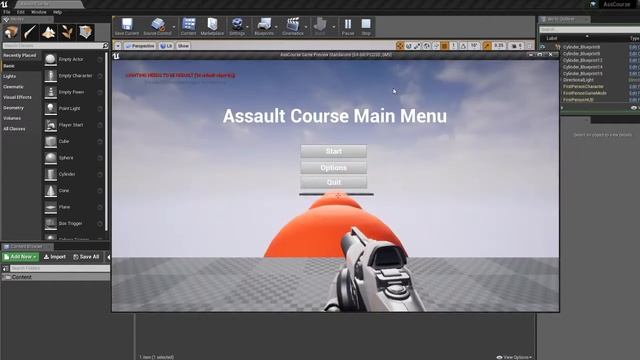Click the Empty Pawn thumbnail
Image resolution: width=640 pixels, height=360 pixels.
[x=51, y=92]
